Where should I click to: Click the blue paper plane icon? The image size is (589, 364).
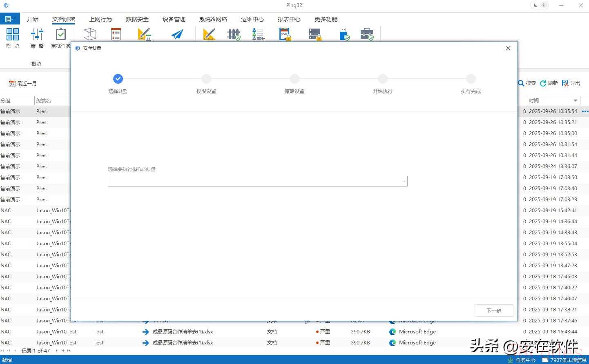(177, 34)
